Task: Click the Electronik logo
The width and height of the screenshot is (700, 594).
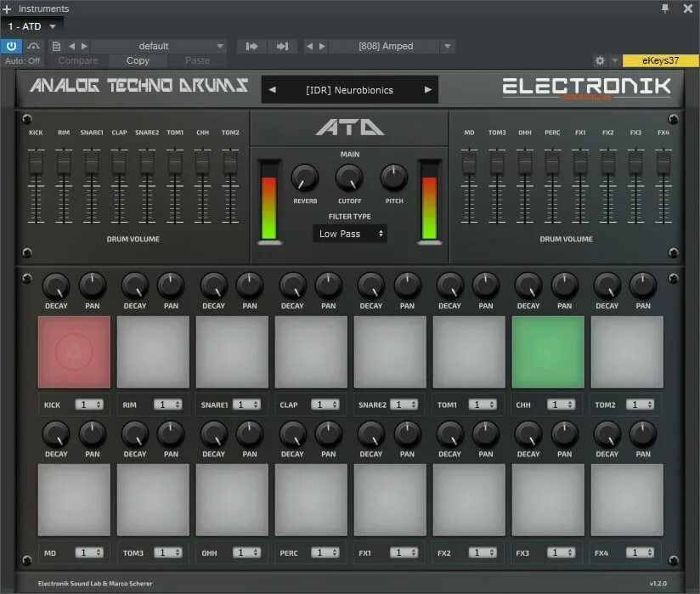Action: tap(586, 88)
